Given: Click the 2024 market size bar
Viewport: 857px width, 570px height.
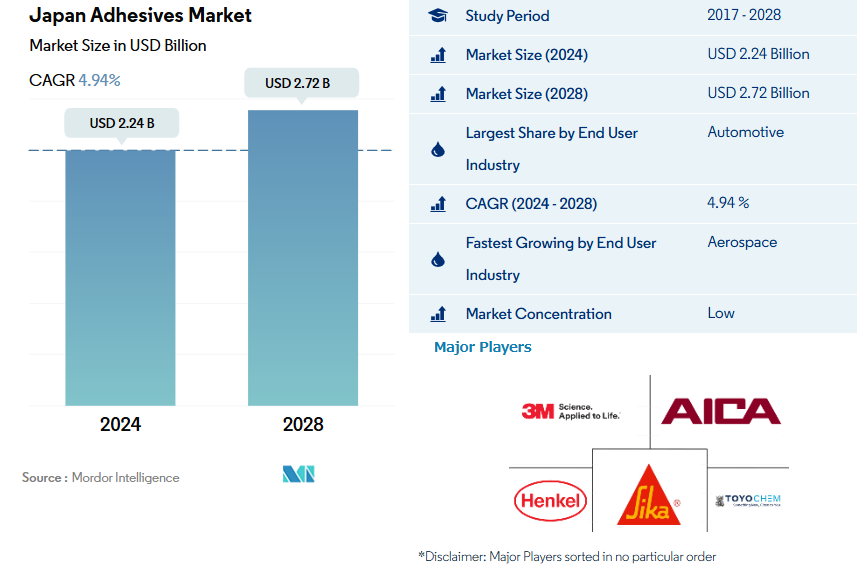Looking at the screenshot, I should [x=120, y=278].
